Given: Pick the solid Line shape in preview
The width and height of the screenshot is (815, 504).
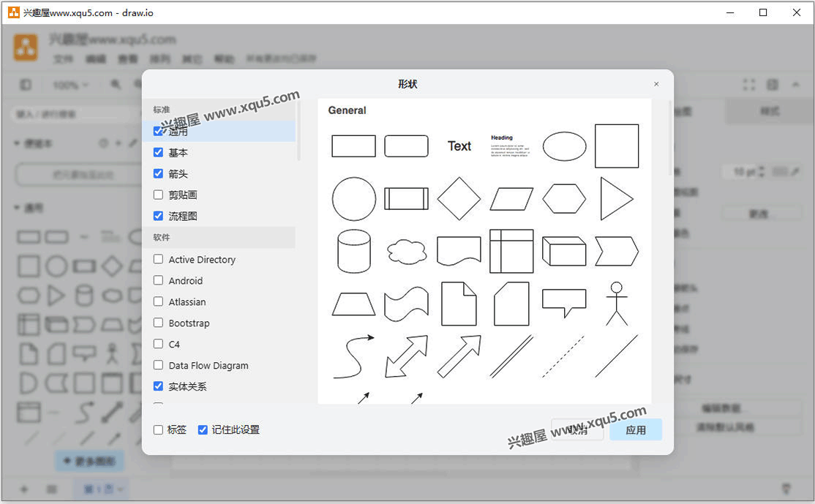Looking at the screenshot, I should [617, 357].
